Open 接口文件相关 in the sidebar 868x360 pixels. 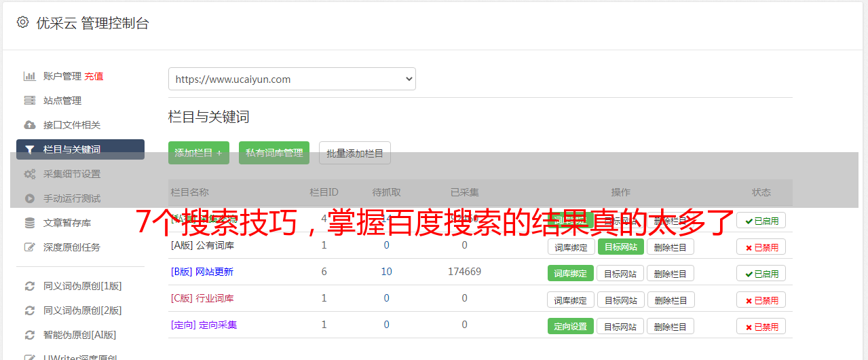tap(72, 125)
